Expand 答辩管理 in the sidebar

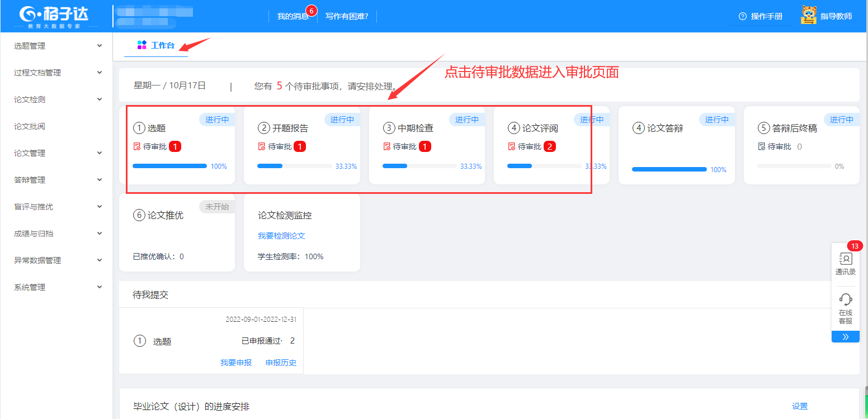coord(100,180)
